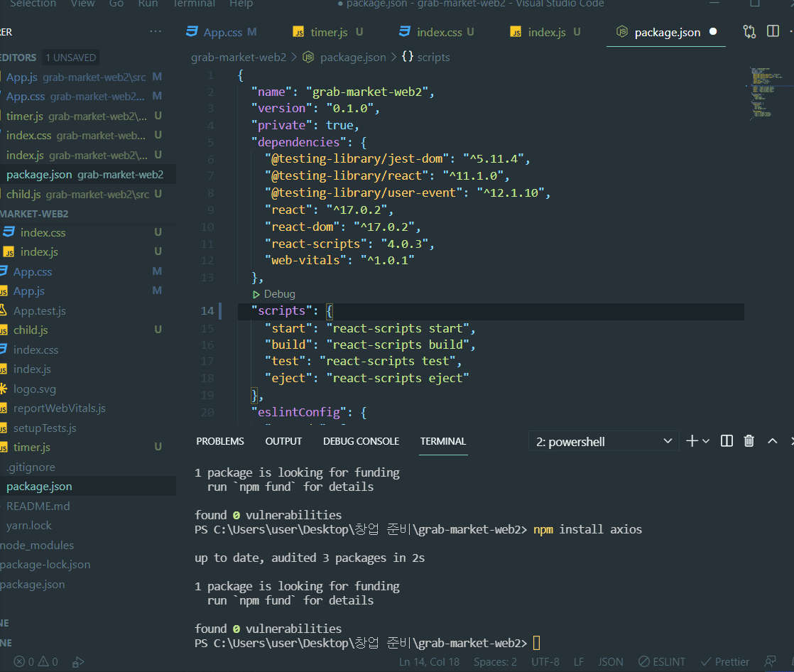Click ESLINT status bar item
The image size is (794, 672).
pos(662,661)
